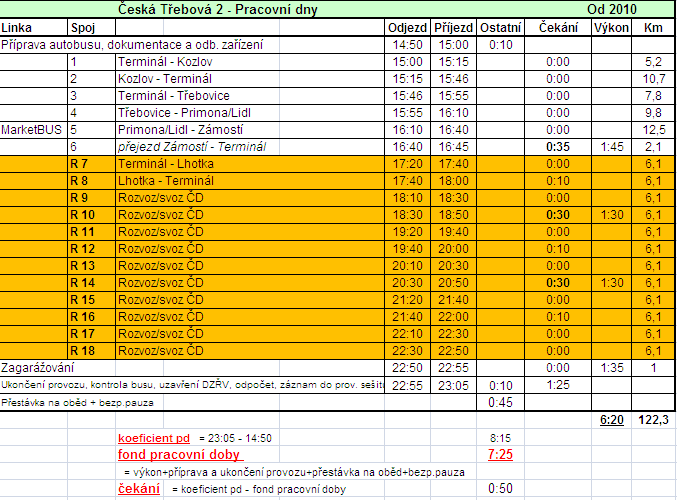
Task: Click the "Od 2010" cell
Action: (x=611, y=9)
